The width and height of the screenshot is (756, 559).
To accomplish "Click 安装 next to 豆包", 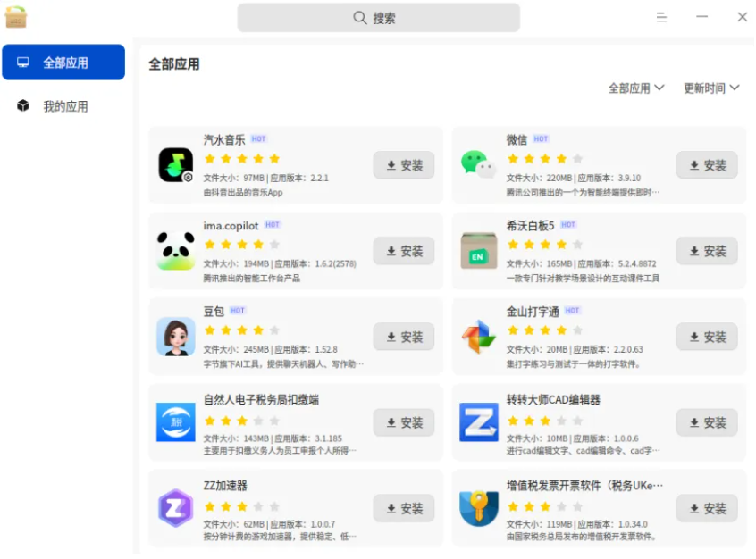I will point(404,337).
